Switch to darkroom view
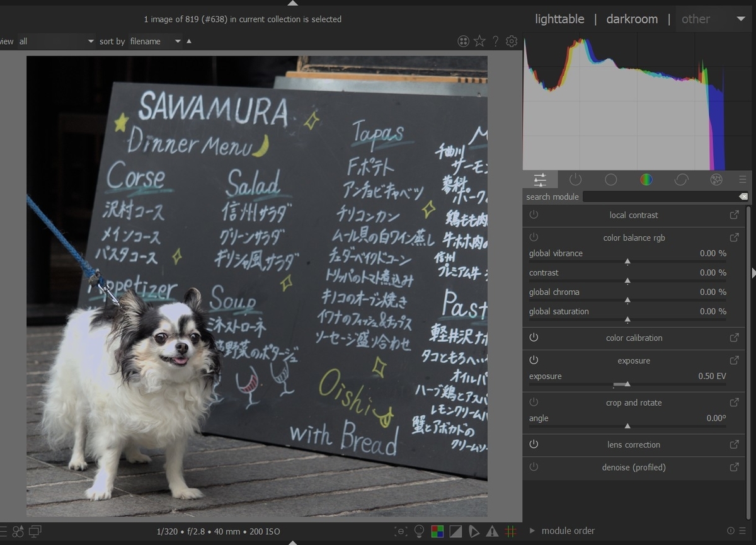 [x=632, y=19]
